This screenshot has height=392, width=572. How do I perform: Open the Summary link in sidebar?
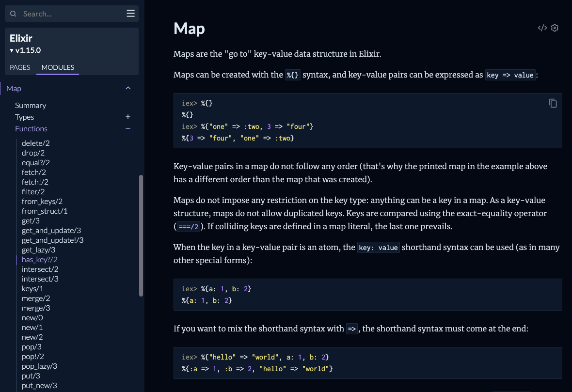click(x=31, y=105)
